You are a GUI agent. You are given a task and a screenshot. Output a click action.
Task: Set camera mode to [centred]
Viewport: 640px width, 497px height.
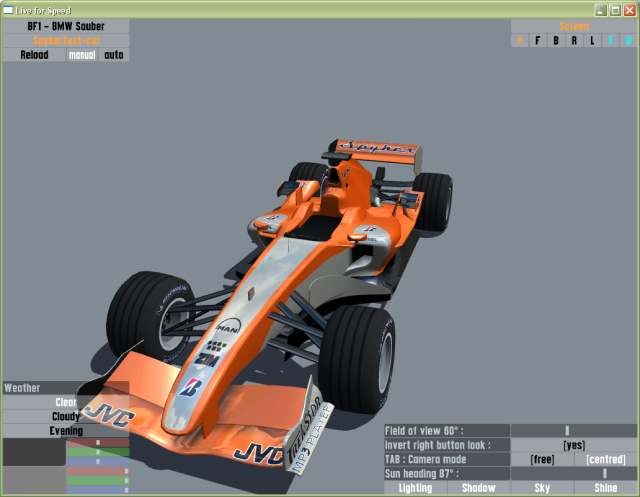[x=606, y=459]
